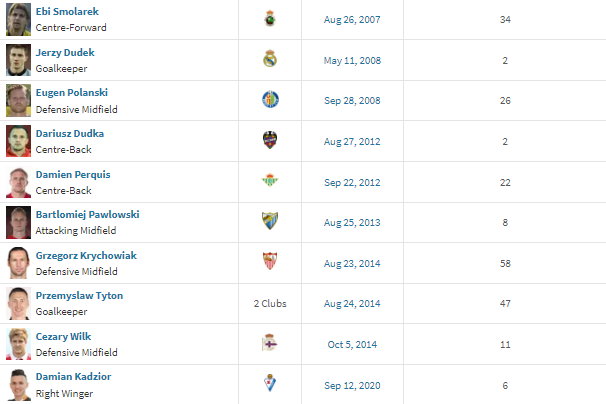
Task: Open Grzegorz Krychowiak's profile
Action: (86, 255)
